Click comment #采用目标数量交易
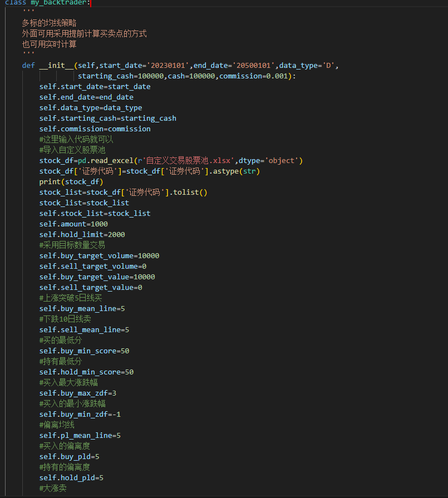 [72, 245]
